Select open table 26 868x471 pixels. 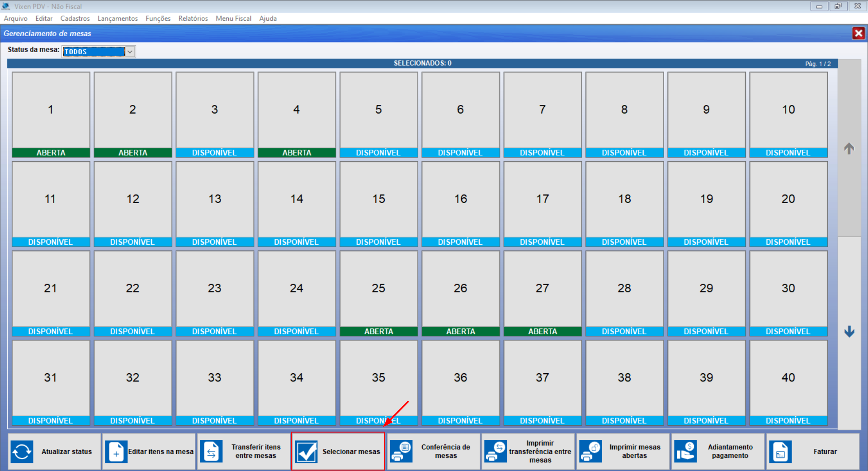click(460, 293)
